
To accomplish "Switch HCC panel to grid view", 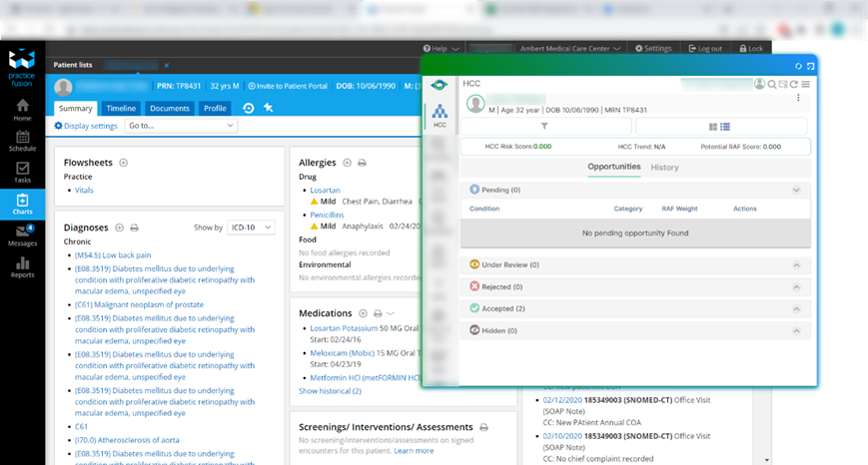I will [713, 127].
